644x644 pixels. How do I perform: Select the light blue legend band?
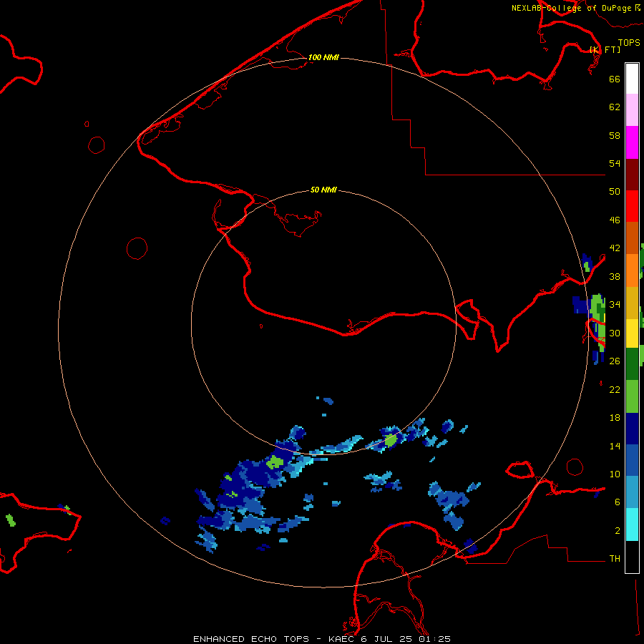click(x=632, y=492)
